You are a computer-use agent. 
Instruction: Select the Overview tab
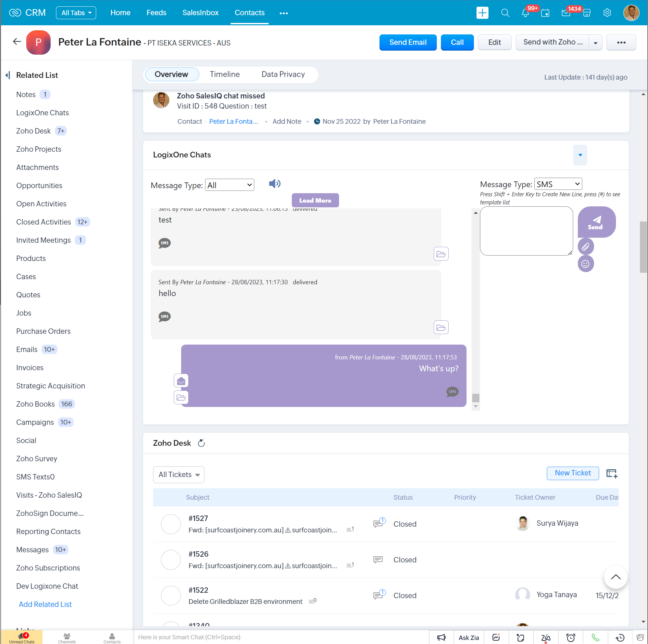pos(171,74)
